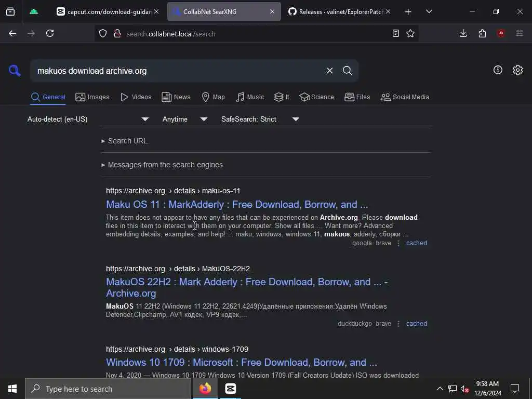Go back using browser back arrow
Screen dimensions: 532x399
[x=12, y=33]
